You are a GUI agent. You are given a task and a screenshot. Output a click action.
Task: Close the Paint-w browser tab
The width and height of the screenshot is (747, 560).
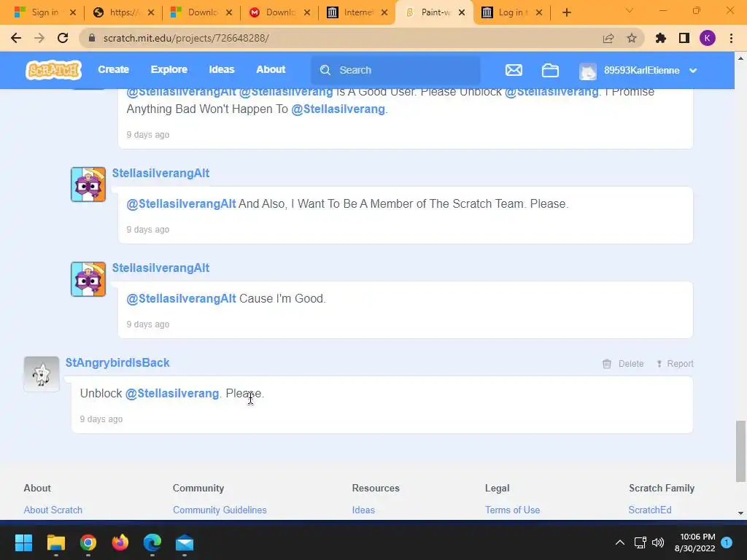[x=462, y=13]
